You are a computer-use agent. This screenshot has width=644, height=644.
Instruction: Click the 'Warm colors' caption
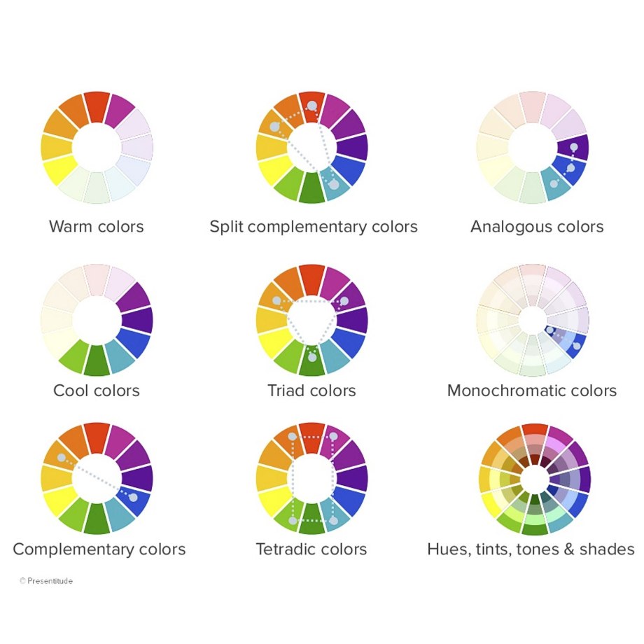[96, 226]
